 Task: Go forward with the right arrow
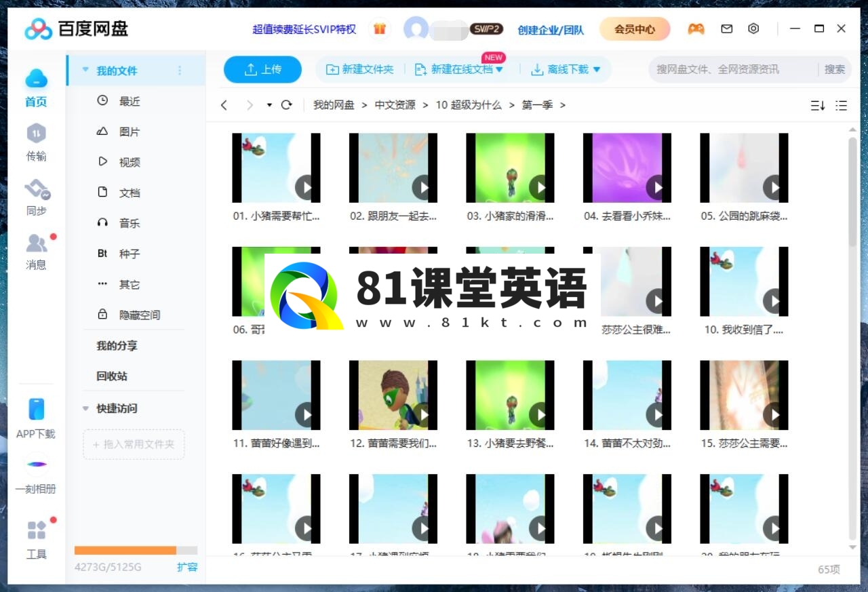[x=250, y=105]
